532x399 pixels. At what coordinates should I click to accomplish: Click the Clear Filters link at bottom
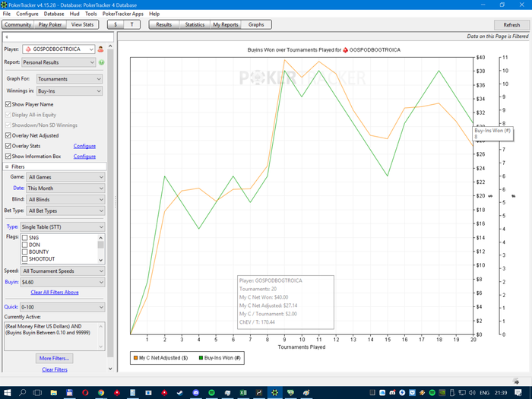[x=55, y=369]
